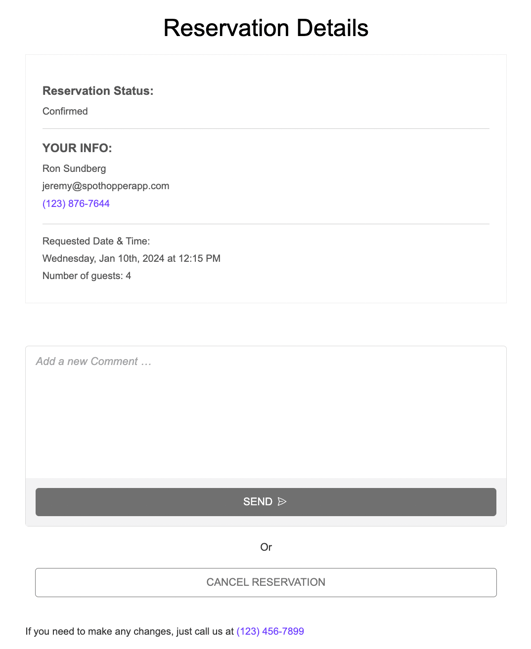This screenshot has width=531, height=649.
Task: Click the YOUR INFO section heading
Action: [77, 148]
